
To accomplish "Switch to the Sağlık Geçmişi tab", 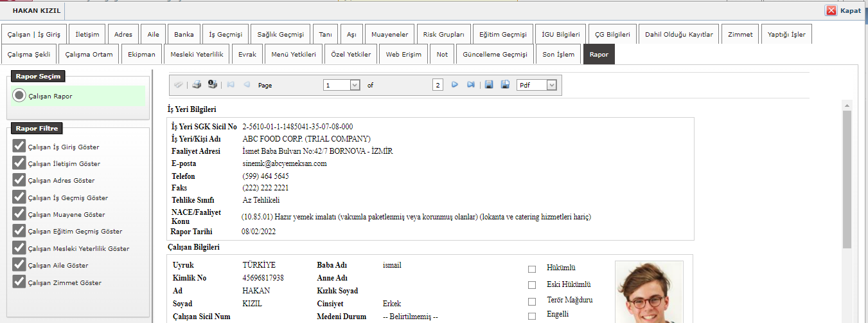I will pos(280,34).
